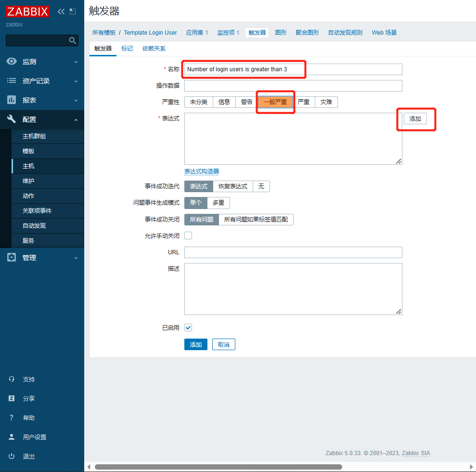The width and height of the screenshot is (476, 472).
Task: Collapse sidebar with double-chevron icon
Action: click(x=61, y=12)
